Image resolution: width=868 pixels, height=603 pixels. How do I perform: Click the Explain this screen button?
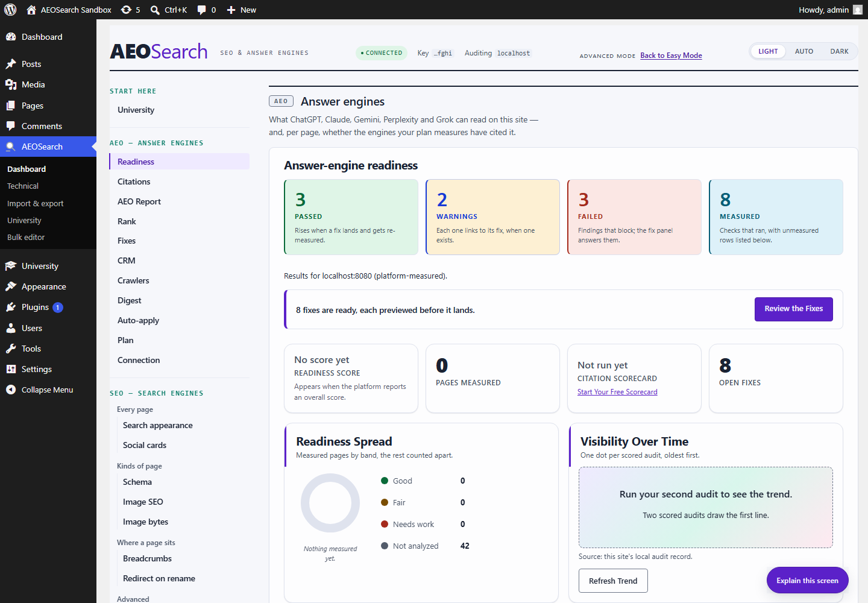[807, 580]
